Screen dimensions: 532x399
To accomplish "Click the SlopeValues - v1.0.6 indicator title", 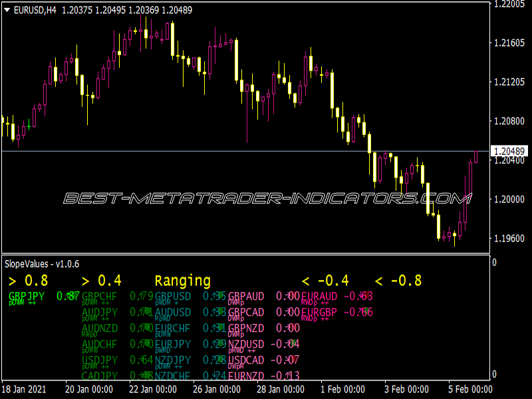I will click(x=42, y=264).
